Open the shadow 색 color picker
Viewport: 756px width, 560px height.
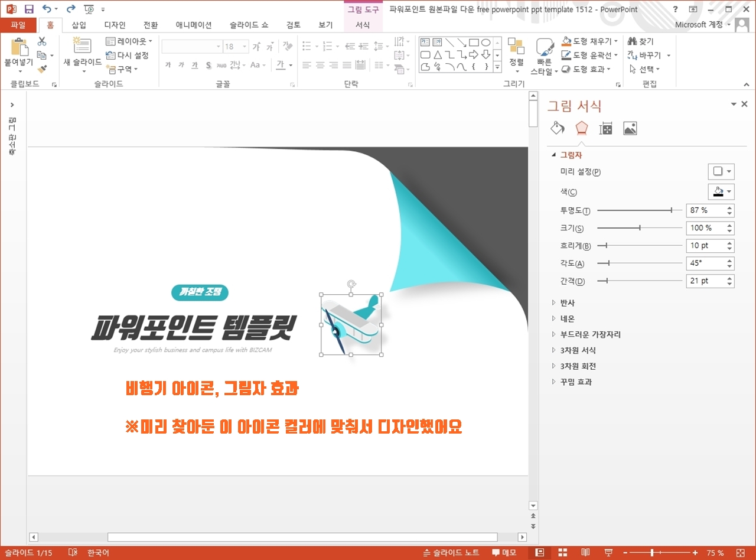pyautogui.click(x=721, y=191)
